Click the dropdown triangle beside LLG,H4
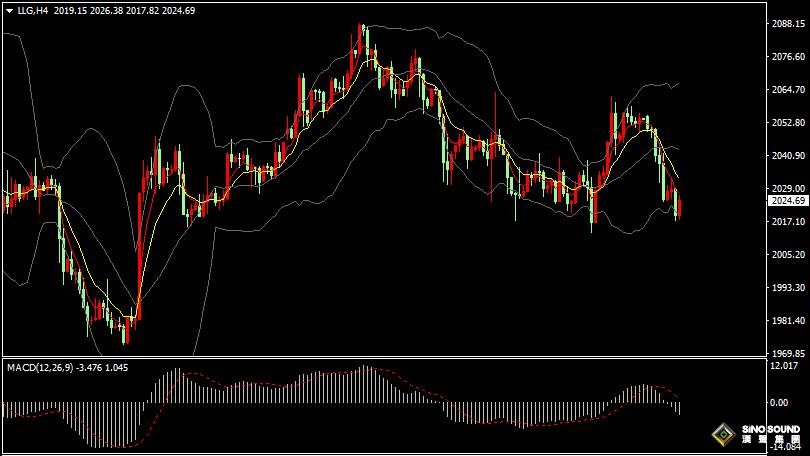Image resolution: width=810 pixels, height=456 pixels. click(9, 10)
